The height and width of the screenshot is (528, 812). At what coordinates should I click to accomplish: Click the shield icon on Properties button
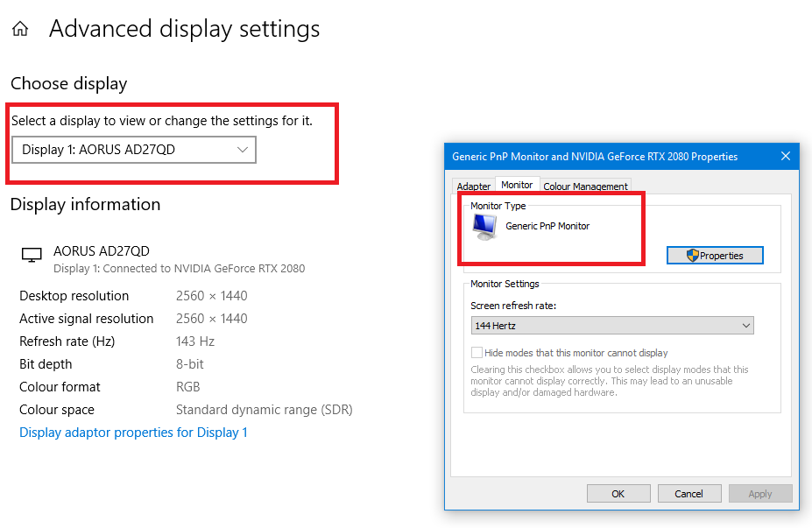(692, 255)
